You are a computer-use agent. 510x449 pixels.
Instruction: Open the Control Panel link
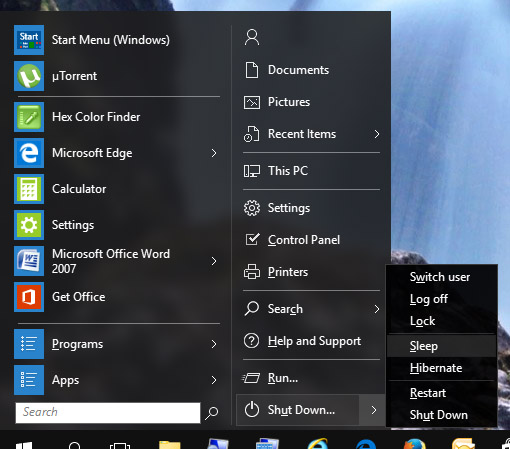[x=304, y=240]
